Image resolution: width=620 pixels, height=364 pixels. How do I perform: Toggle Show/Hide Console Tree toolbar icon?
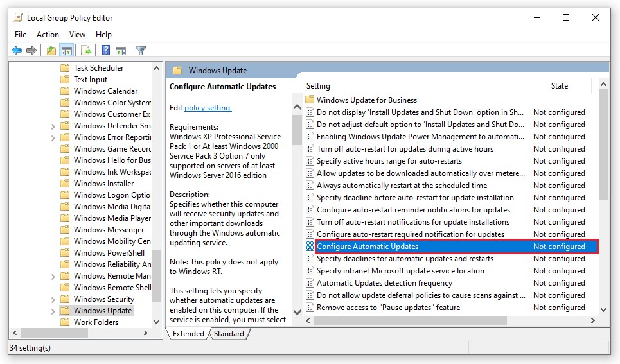[x=66, y=51]
